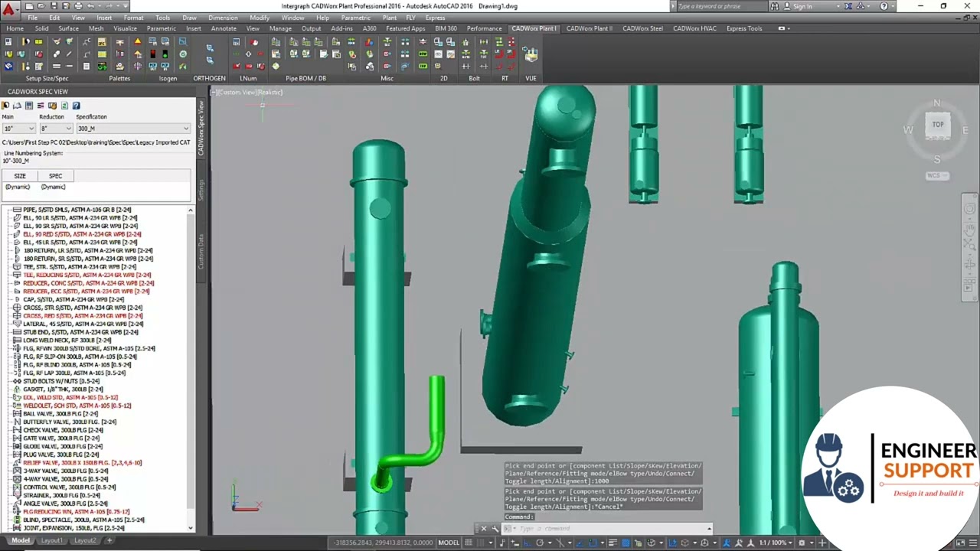Open the AutoCAD application menu button

pos(8,10)
